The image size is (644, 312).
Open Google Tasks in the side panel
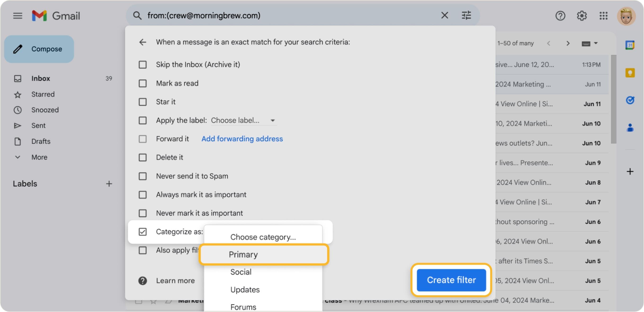630,100
